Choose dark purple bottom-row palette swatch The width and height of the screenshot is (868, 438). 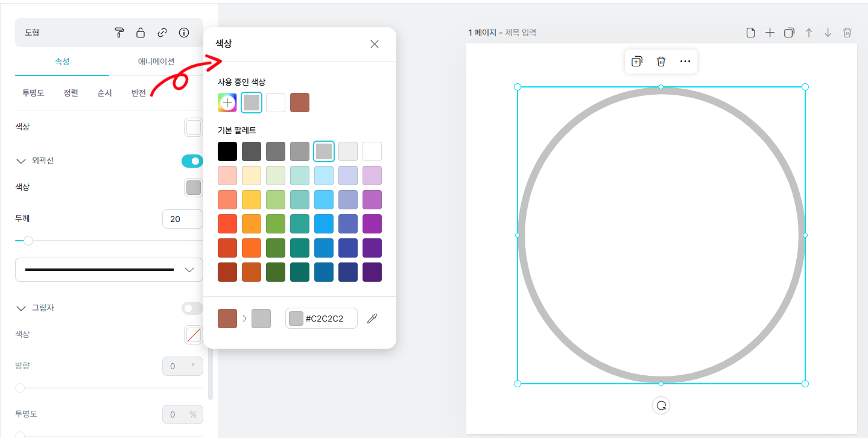click(x=372, y=272)
